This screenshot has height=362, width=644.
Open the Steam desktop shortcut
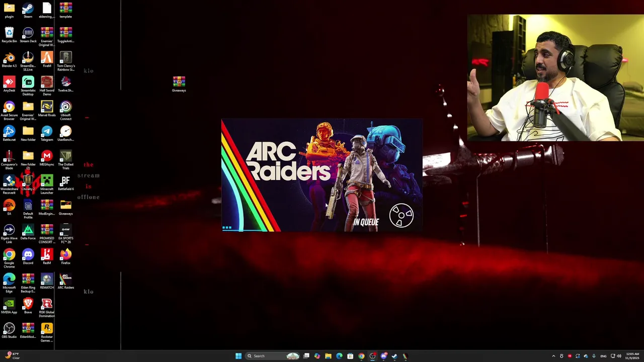[28, 11]
